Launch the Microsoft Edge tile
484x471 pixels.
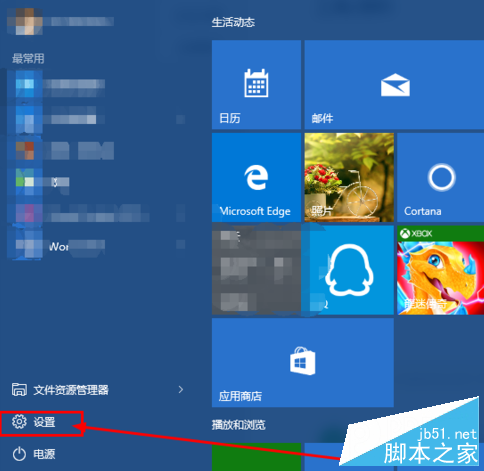click(256, 177)
